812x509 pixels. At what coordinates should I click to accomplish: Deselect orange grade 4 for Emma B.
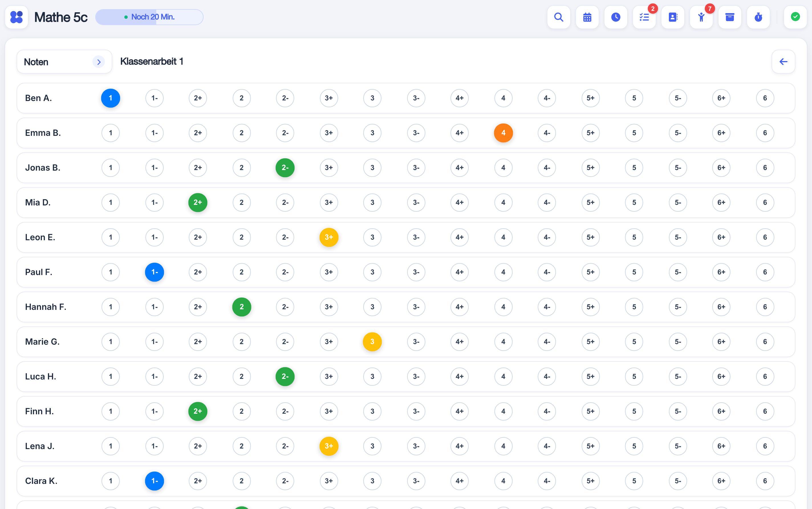[x=503, y=133]
